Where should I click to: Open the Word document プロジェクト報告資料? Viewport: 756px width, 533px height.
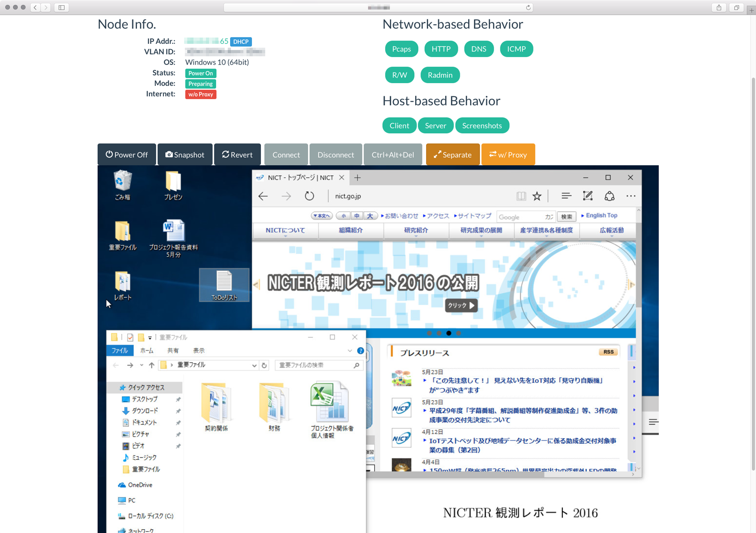pos(173,238)
